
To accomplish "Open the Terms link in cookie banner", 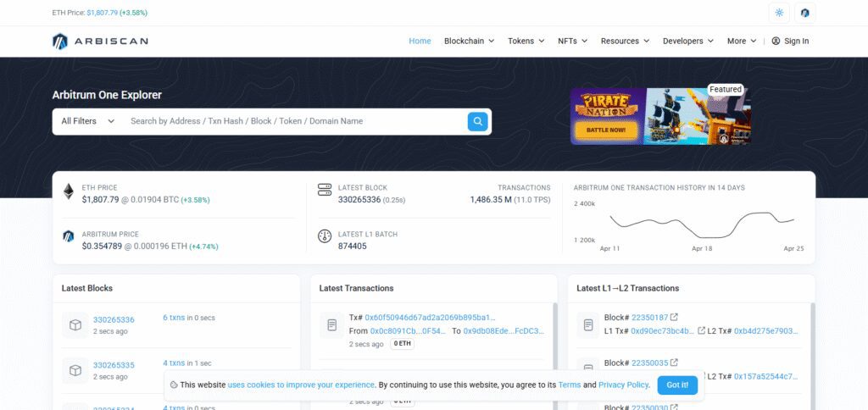I will click(569, 385).
